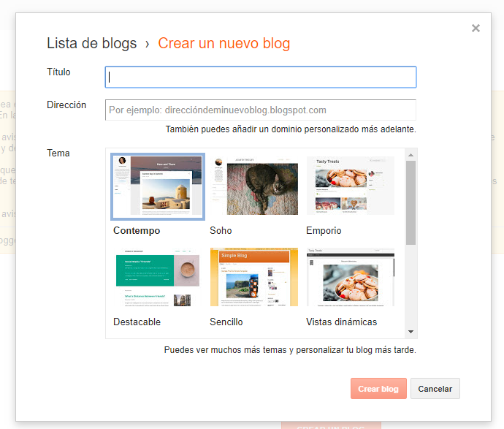Choose the Soho theme thumbnail

(254, 186)
